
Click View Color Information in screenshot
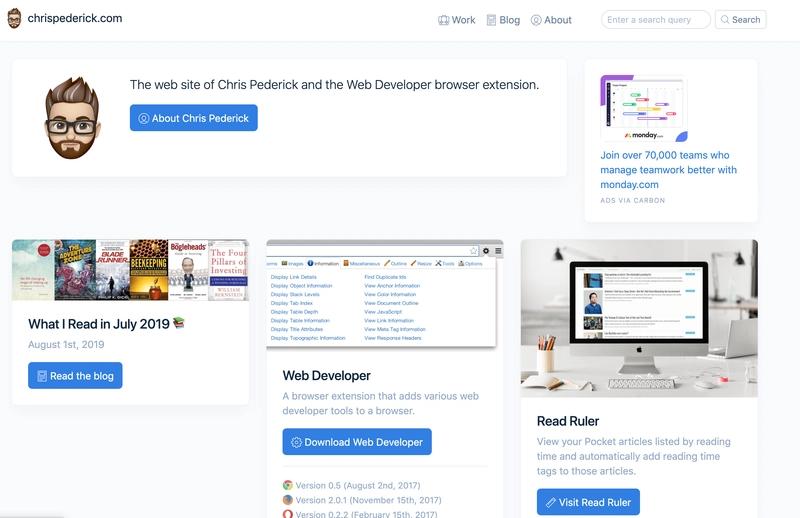point(390,294)
